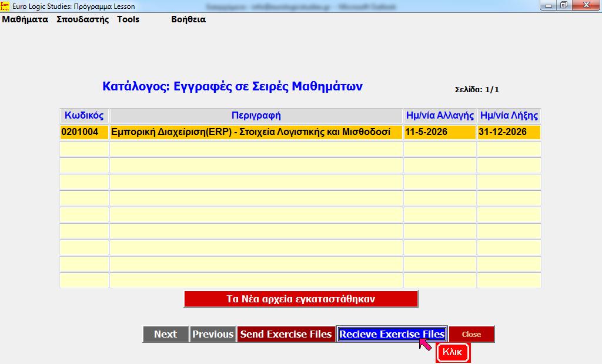The image size is (602, 364).
Task: Open the Tools menu
Action: click(x=128, y=19)
